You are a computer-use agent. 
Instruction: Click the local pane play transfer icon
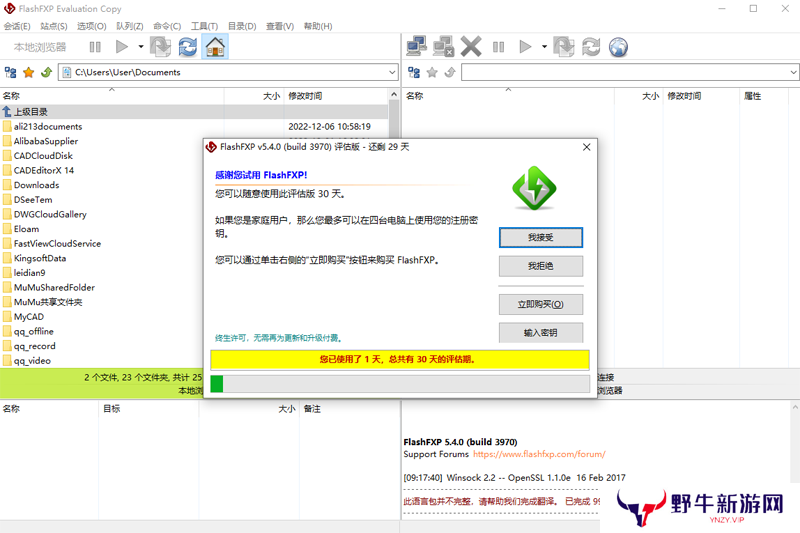(122, 47)
